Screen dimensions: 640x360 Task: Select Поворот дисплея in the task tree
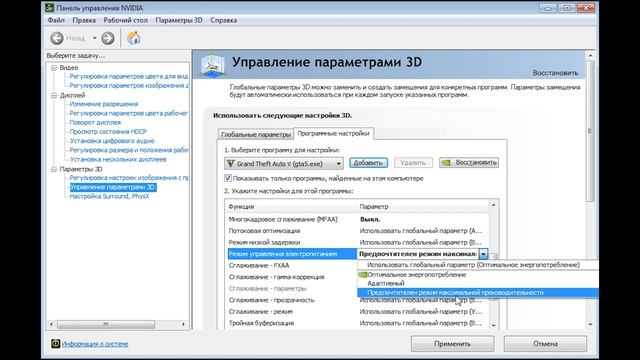pos(95,122)
